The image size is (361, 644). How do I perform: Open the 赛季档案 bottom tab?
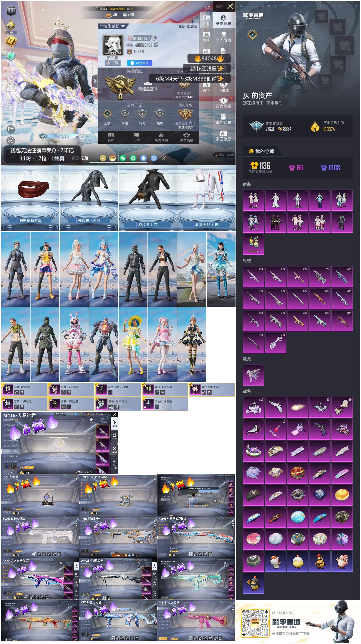coord(187,137)
